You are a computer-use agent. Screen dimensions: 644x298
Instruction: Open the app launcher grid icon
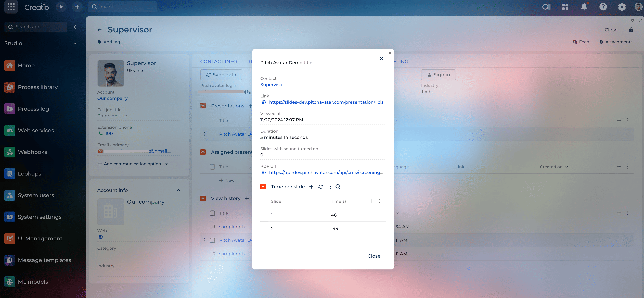tap(11, 7)
